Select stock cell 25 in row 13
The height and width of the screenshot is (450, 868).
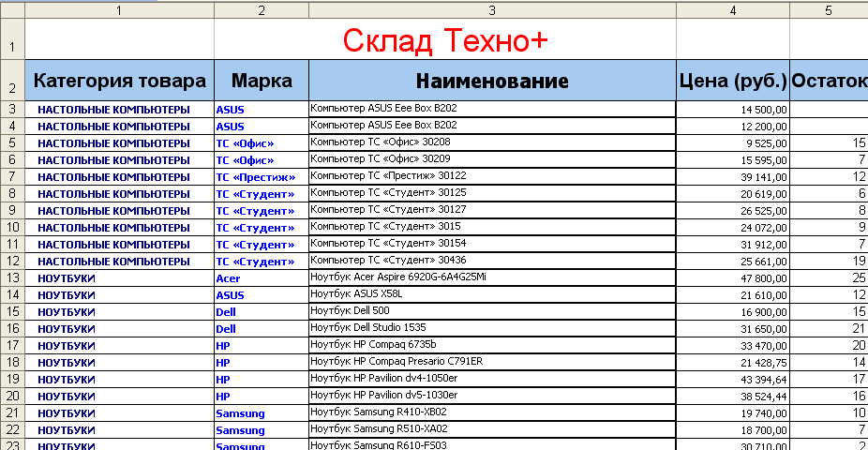tap(829, 278)
